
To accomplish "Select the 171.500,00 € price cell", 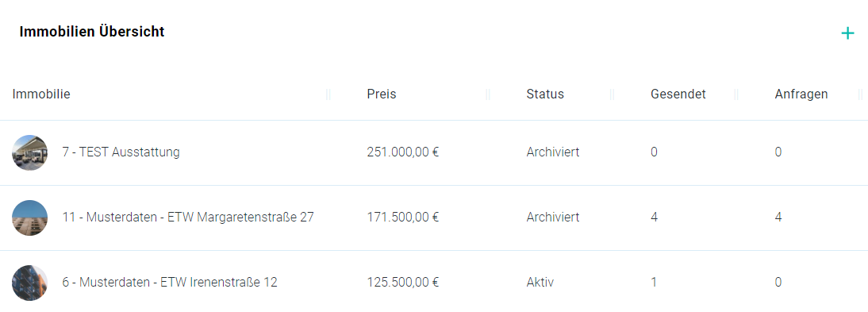I will click(402, 218).
